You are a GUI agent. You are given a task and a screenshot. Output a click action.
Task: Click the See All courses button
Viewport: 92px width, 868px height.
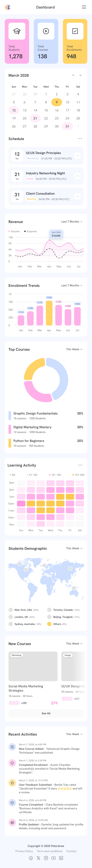(x=46, y=713)
